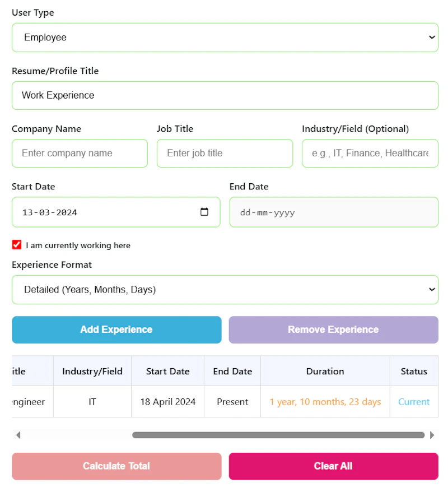Click the left scroll arrow of the table
448x492 pixels.
[x=18, y=435]
